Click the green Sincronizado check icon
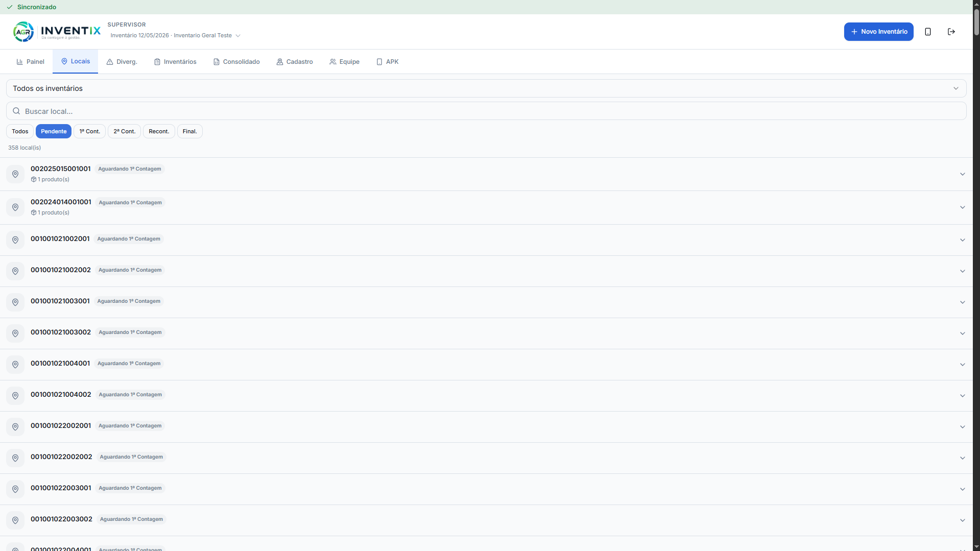This screenshot has height=551, width=980. click(x=9, y=7)
